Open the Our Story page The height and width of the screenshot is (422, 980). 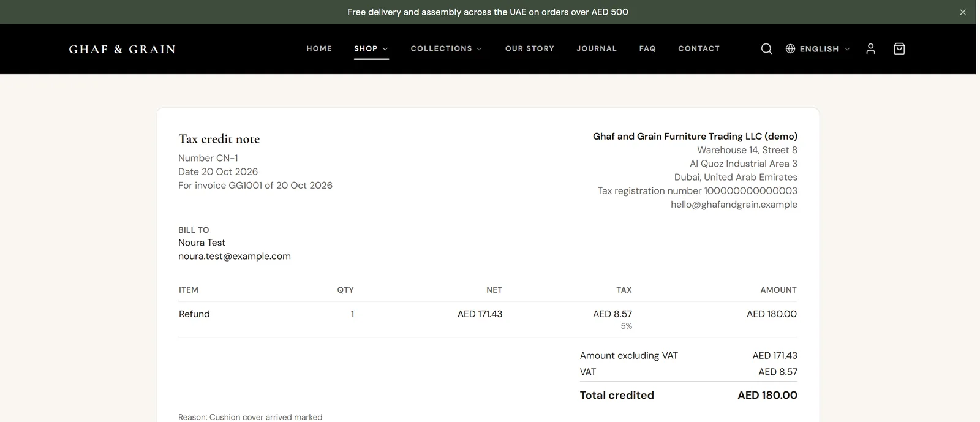(530, 48)
